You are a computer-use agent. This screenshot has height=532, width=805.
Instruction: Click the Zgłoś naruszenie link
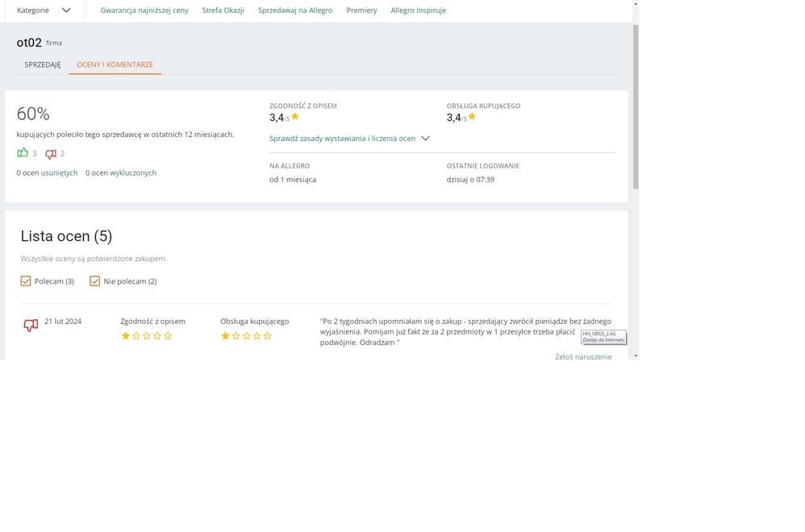[583, 356]
